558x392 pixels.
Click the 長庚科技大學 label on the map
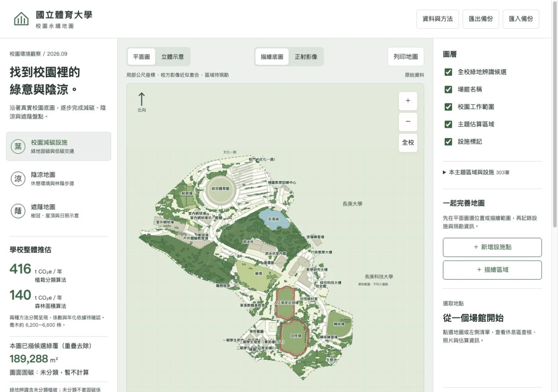tap(379, 276)
